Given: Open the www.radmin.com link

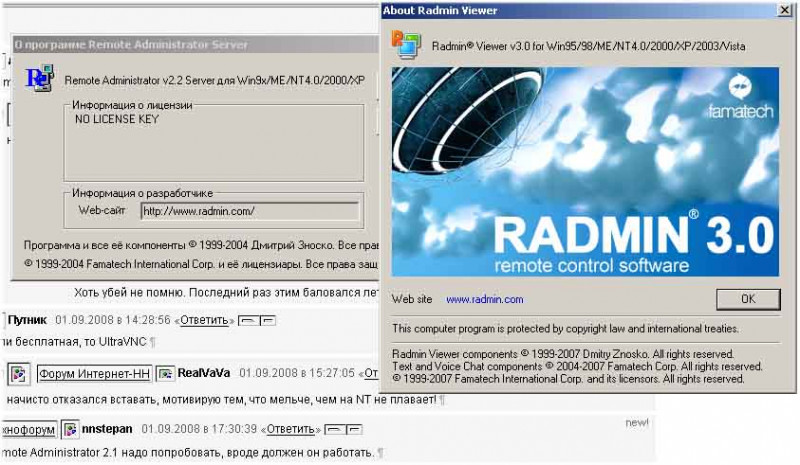Looking at the screenshot, I should click(x=484, y=300).
